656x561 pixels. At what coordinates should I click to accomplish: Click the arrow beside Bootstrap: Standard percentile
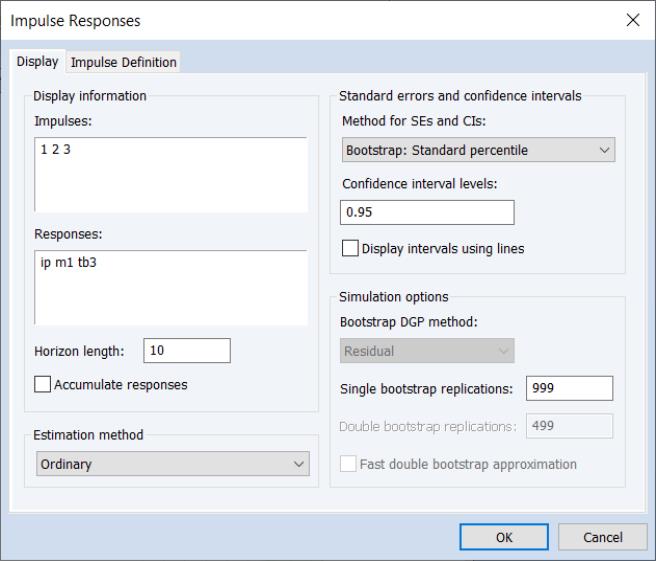(603, 150)
